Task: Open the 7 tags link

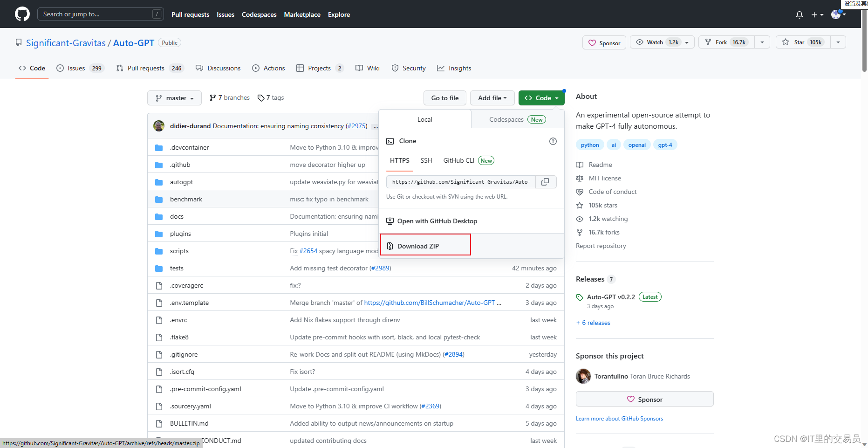Action: (x=271, y=98)
